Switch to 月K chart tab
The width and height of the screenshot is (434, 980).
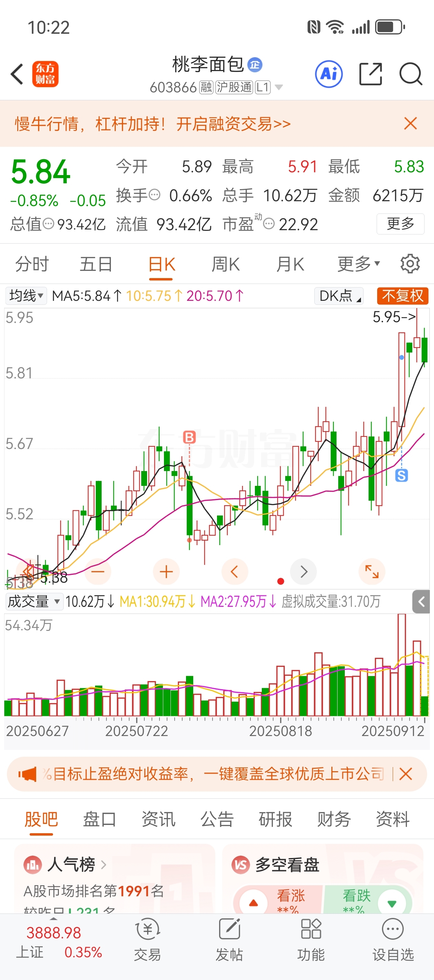(x=290, y=264)
